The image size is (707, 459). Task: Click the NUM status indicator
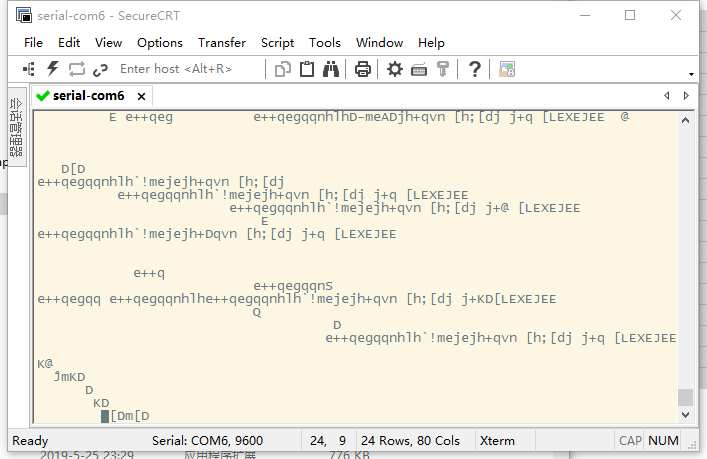pyautogui.click(x=663, y=441)
